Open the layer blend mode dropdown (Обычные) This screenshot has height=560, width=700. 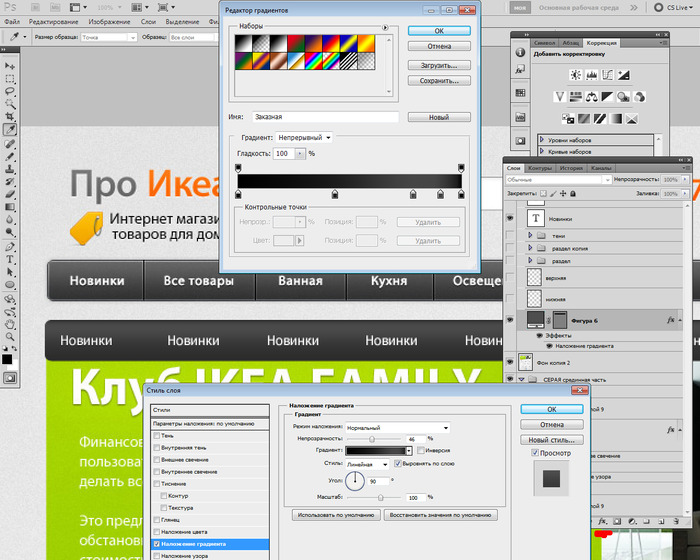(x=558, y=180)
